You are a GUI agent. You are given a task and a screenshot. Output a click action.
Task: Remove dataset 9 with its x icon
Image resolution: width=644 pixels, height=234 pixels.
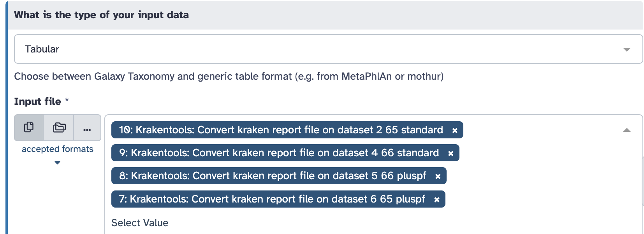450,154
